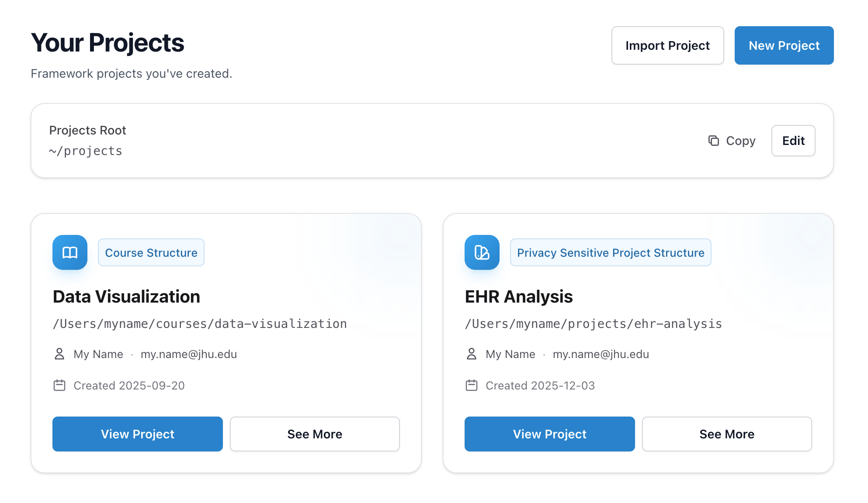Edit the Projects Root path
The height and width of the screenshot is (503, 868).
tap(793, 141)
